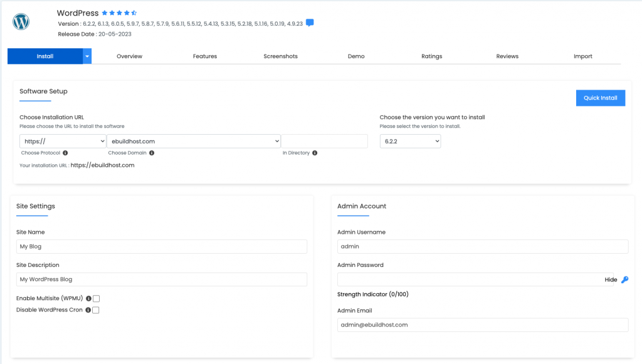
Task: Open the ebuildhost.com domain dropdown
Action: point(194,141)
